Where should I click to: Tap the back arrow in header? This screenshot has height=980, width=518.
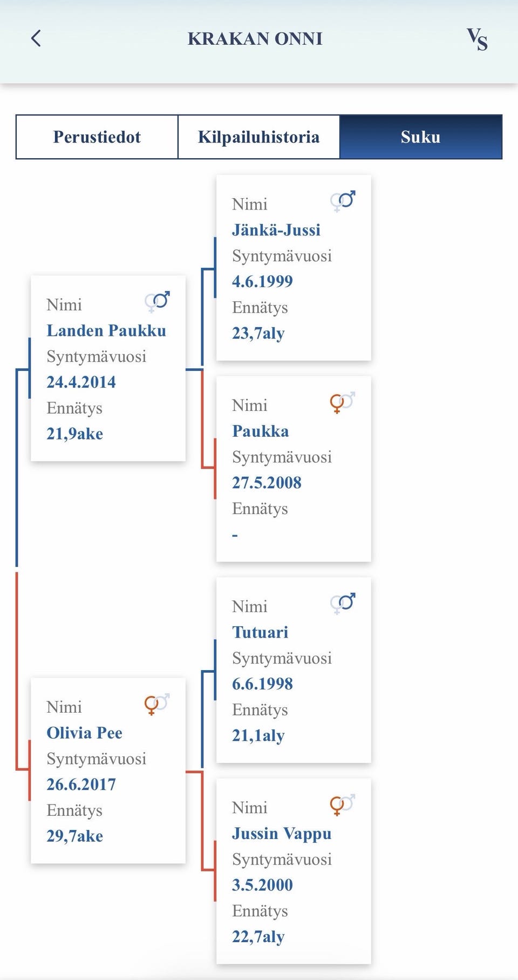click(x=36, y=38)
